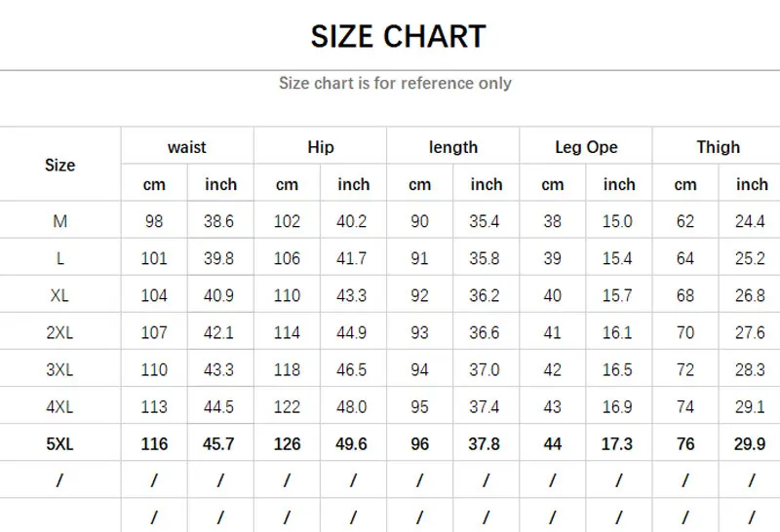780x532 pixels.
Task: Select the Hip column header
Action: click(320, 147)
